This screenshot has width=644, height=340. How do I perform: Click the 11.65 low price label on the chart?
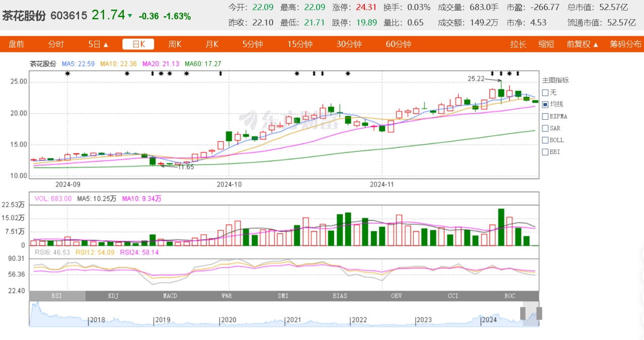(186, 167)
